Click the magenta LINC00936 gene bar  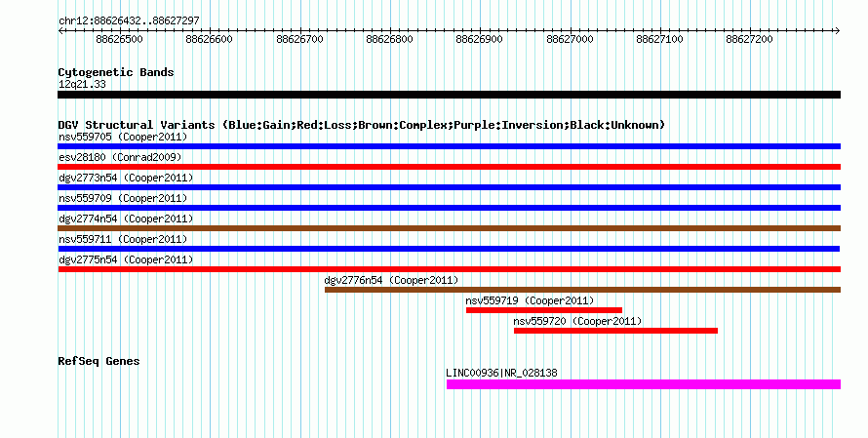click(644, 384)
